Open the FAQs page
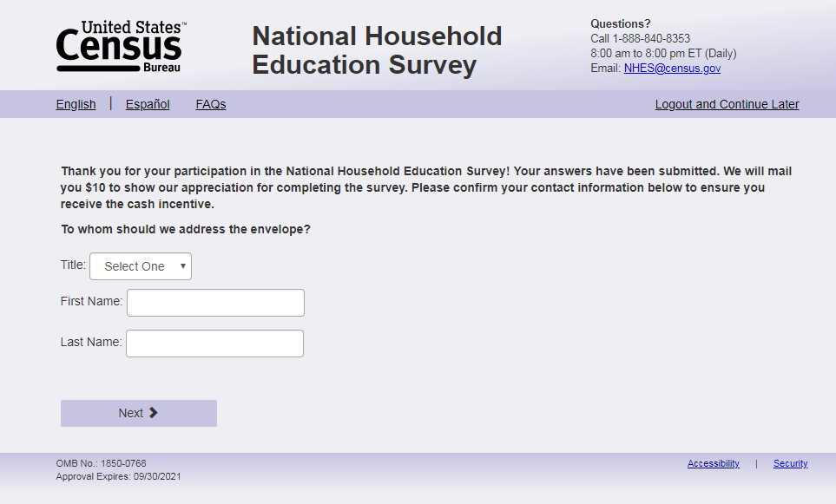The width and height of the screenshot is (836, 504). coord(211,104)
